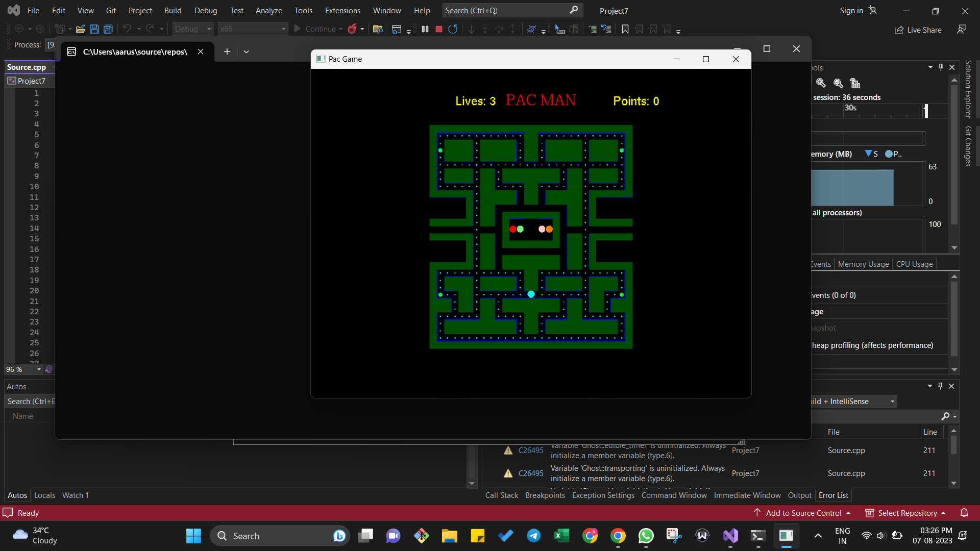Image resolution: width=980 pixels, height=551 pixels.
Task: Apply changes with the Hot Reload flame icon
Action: (353, 29)
